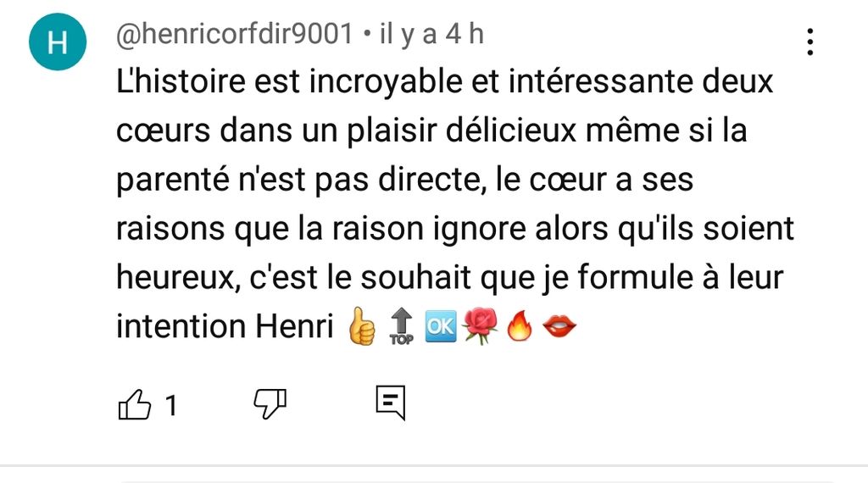Viewport: 868px width, 483px height.
Task: Open the @henricorfdir9001 channel link
Action: [234, 34]
